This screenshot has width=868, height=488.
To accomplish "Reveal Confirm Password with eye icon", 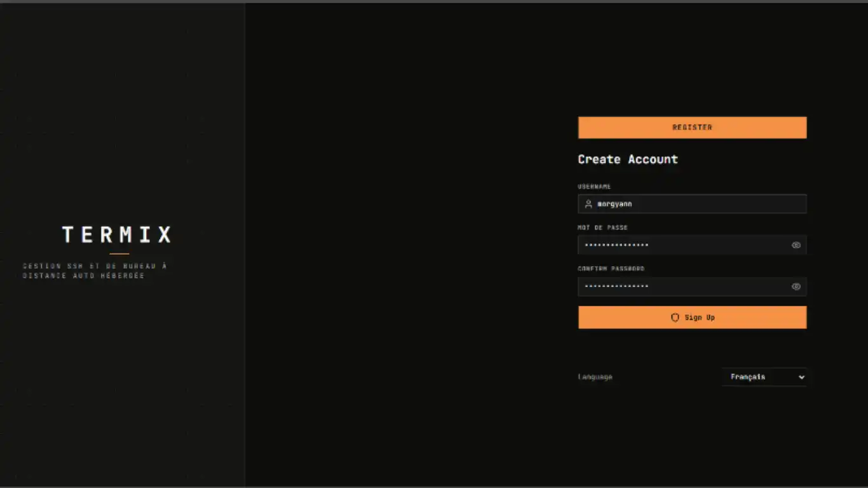I will tap(796, 287).
